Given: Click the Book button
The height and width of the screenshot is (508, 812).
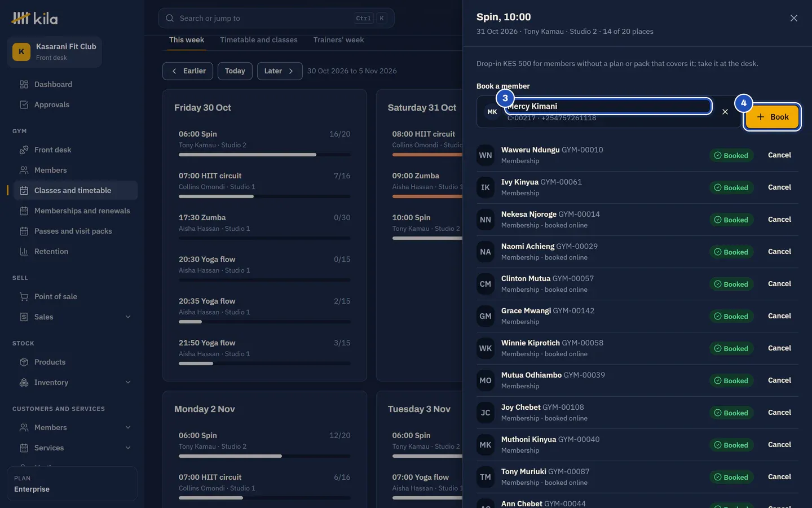Looking at the screenshot, I should click(773, 117).
